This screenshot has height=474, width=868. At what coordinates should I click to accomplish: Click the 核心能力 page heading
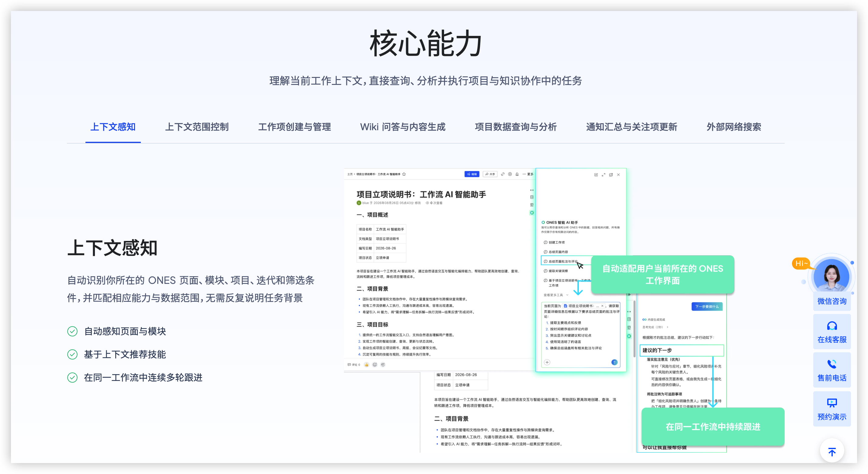[426, 44]
